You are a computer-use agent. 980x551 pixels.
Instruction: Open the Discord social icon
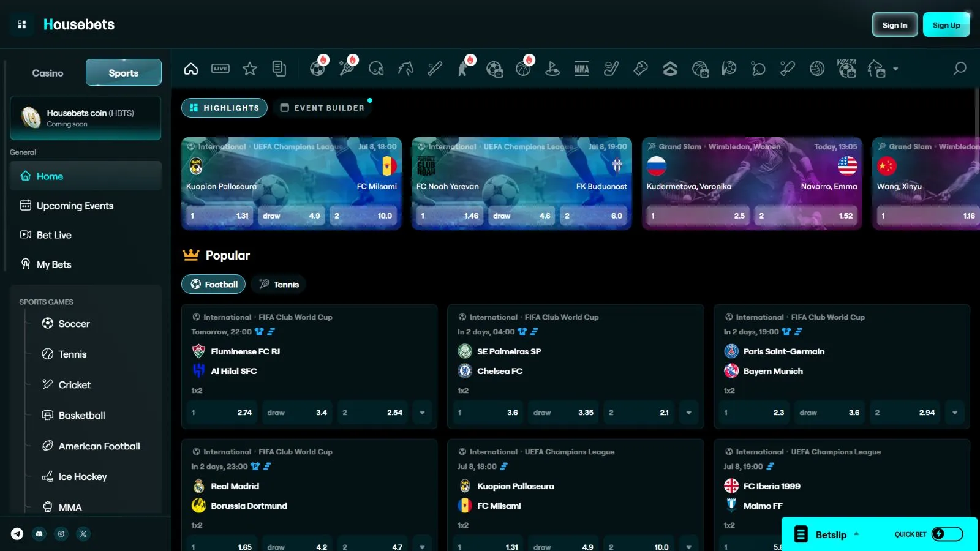pyautogui.click(x=39, y=534)
